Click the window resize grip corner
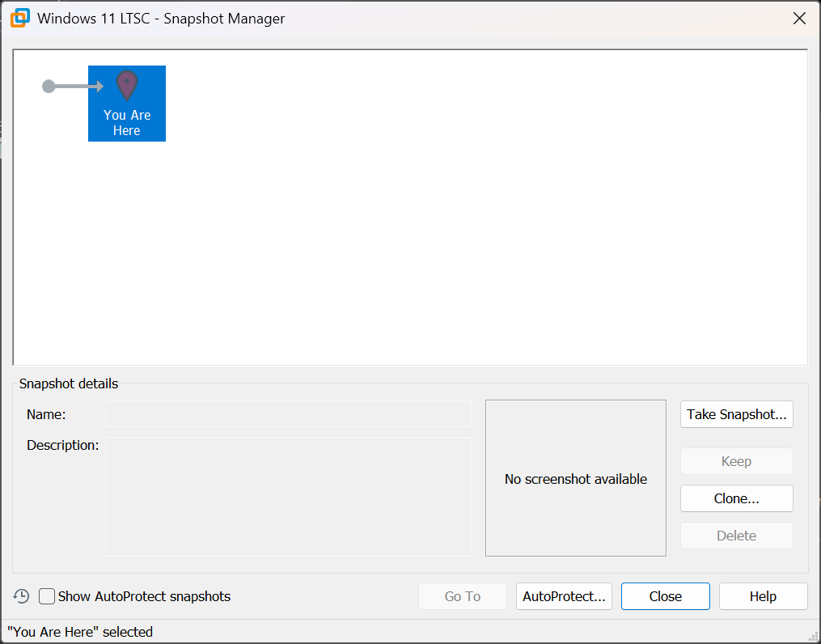821x644 pixels. (x=814, y=637)
